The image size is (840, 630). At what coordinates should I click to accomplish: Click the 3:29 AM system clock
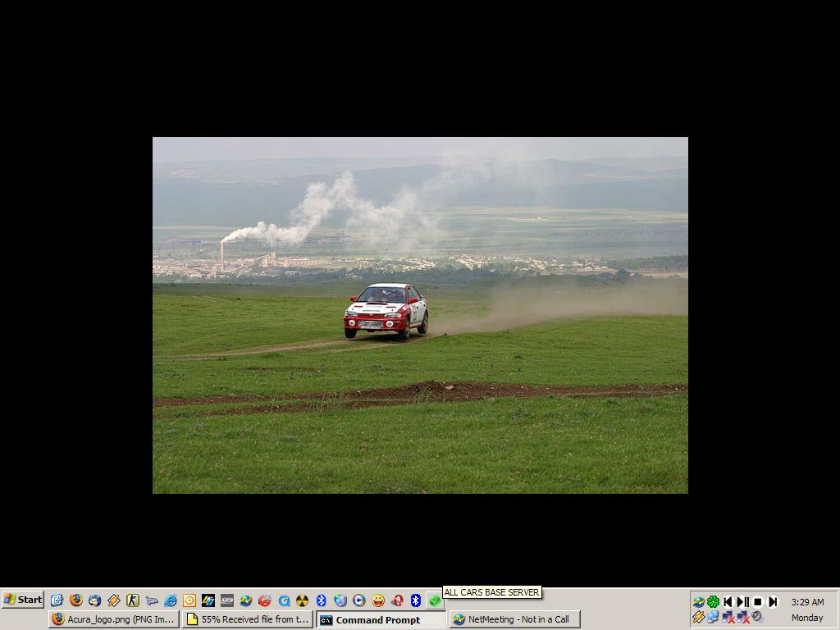[807, 602]
